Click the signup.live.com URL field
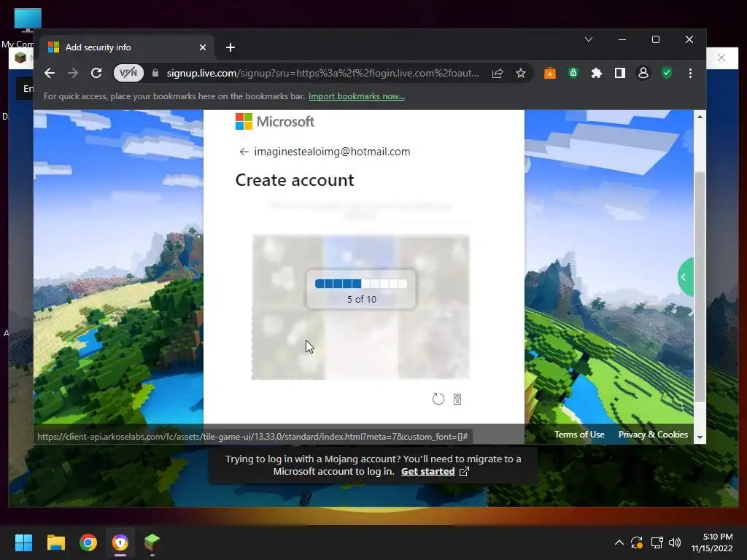This screenshot has height=560, width=747. (x=322, y=73)
